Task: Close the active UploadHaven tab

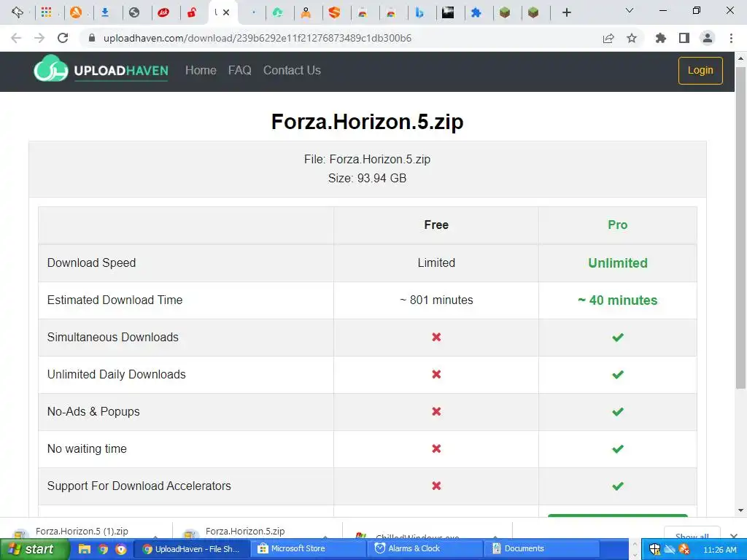Action: [x=226, y=12]
